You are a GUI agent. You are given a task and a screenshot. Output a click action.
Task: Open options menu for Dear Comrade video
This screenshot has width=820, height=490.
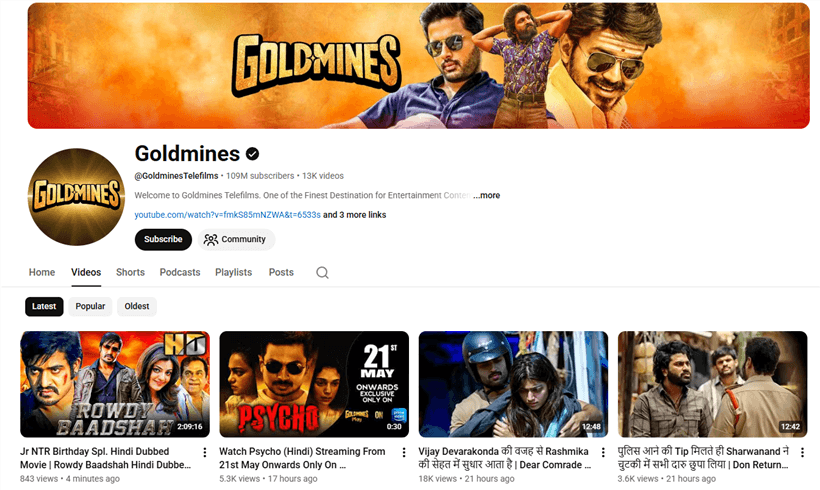(x=603, y=452)
